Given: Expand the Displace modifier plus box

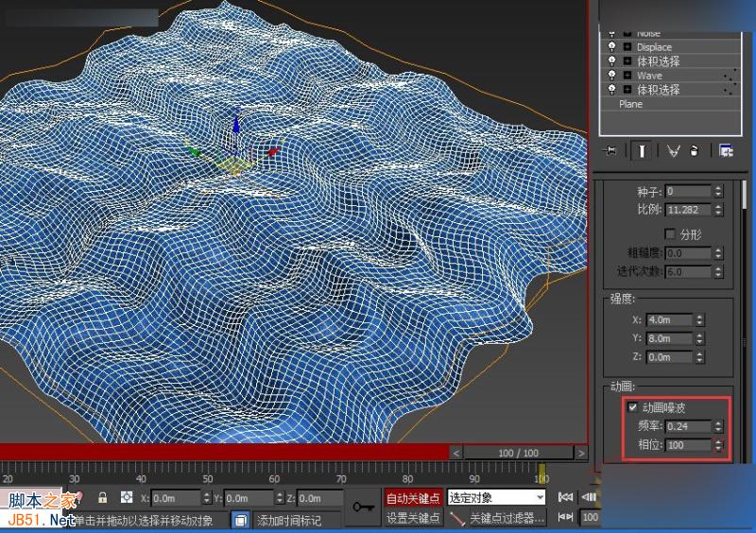Looking at the screenshot, I should (627, 46).
